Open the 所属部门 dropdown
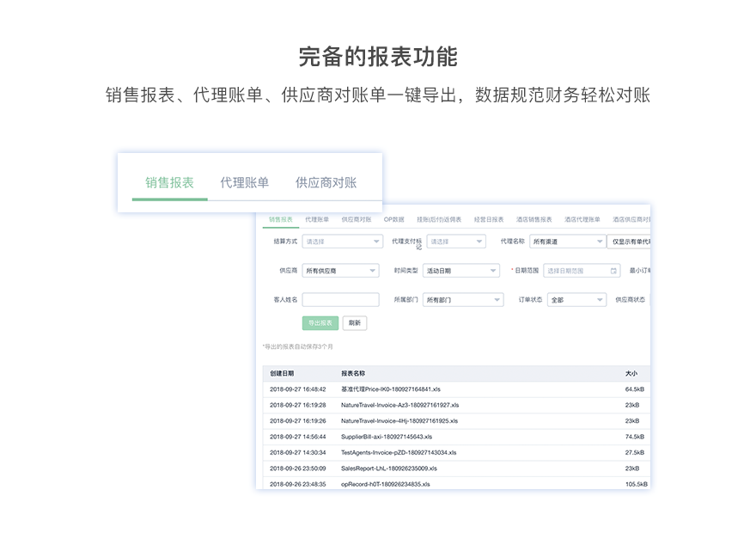The image size is (756, 545). [462, 300]
